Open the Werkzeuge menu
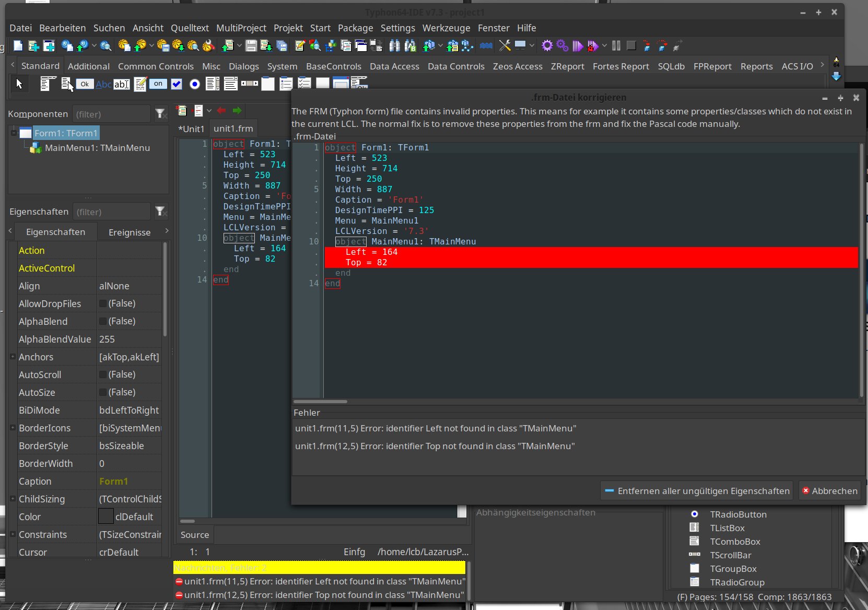The width and height of the screenshot is (868, 610). coord(446,28)
